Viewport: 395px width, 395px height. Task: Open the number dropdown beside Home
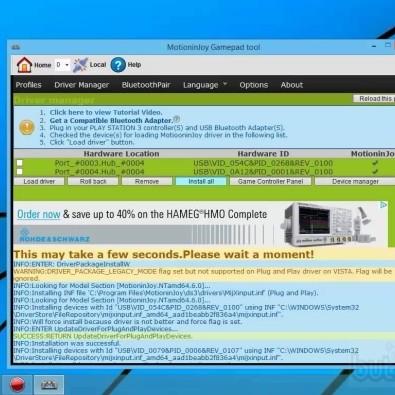[x=62, y=65]
